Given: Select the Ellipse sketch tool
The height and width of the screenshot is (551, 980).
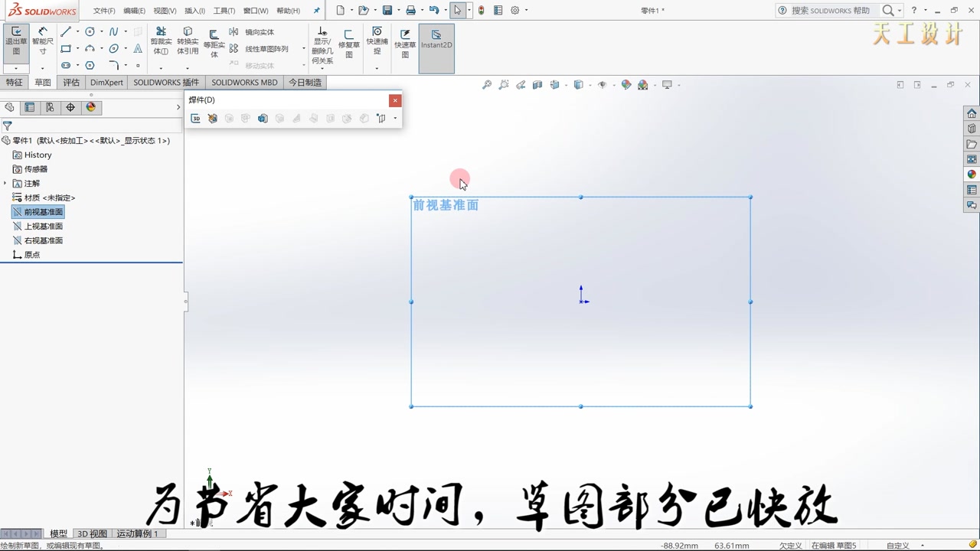Looking at the screenshot, I should pyautogui.click(x=114, y=48).
